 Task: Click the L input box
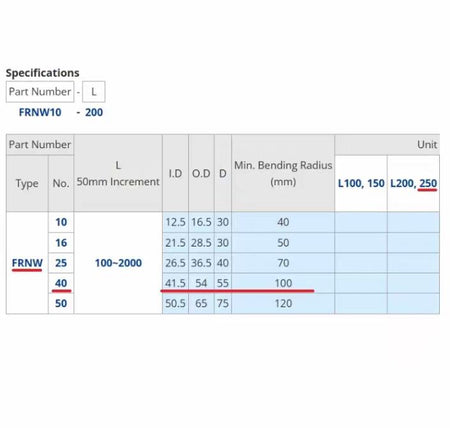tap(94, 92)
